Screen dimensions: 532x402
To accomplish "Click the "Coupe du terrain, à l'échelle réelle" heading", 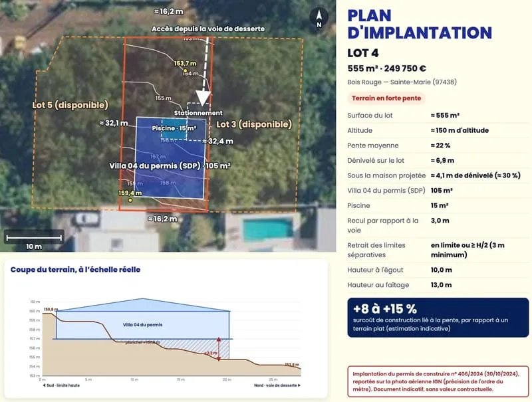I will click(75, 270).
